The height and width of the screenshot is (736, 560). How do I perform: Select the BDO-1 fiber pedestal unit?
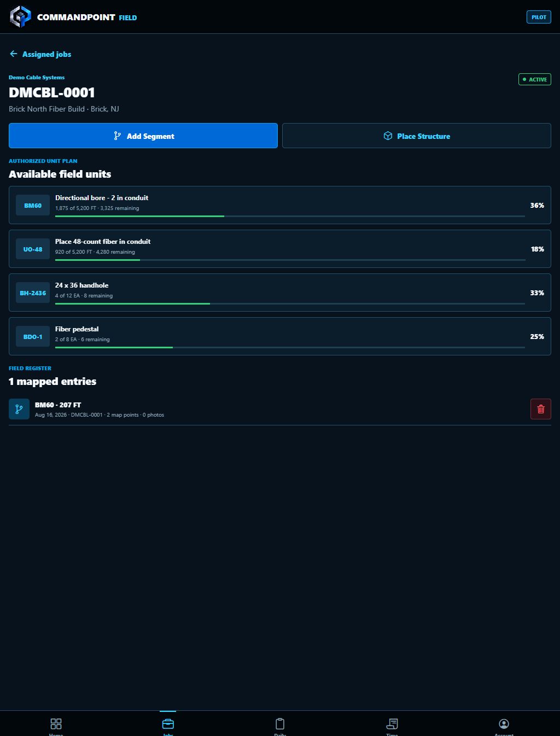280,336
